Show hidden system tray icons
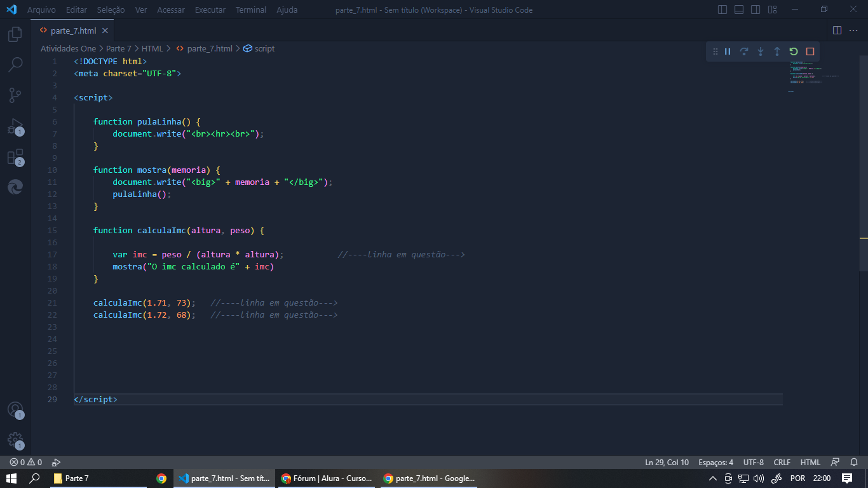The width and height of the screenshot is (868, 488). 713,478
